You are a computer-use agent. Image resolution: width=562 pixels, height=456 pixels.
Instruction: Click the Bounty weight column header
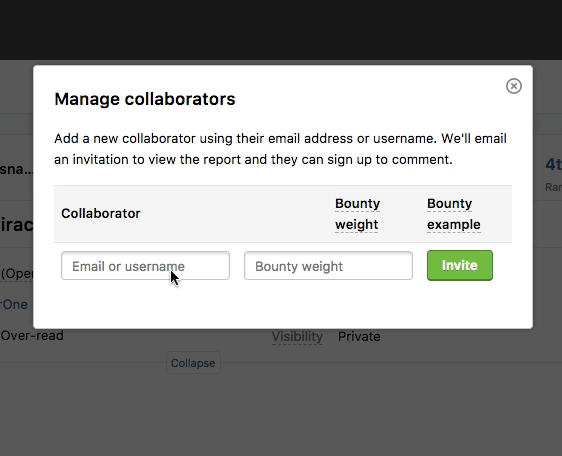pyautogui.click(x=357, y=214)
